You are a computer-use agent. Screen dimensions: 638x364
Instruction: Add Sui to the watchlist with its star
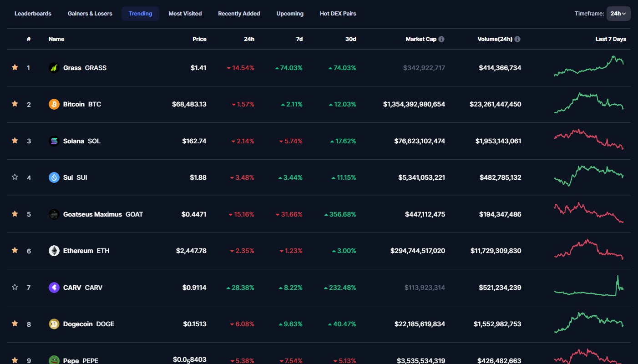[x=15, y=177]
